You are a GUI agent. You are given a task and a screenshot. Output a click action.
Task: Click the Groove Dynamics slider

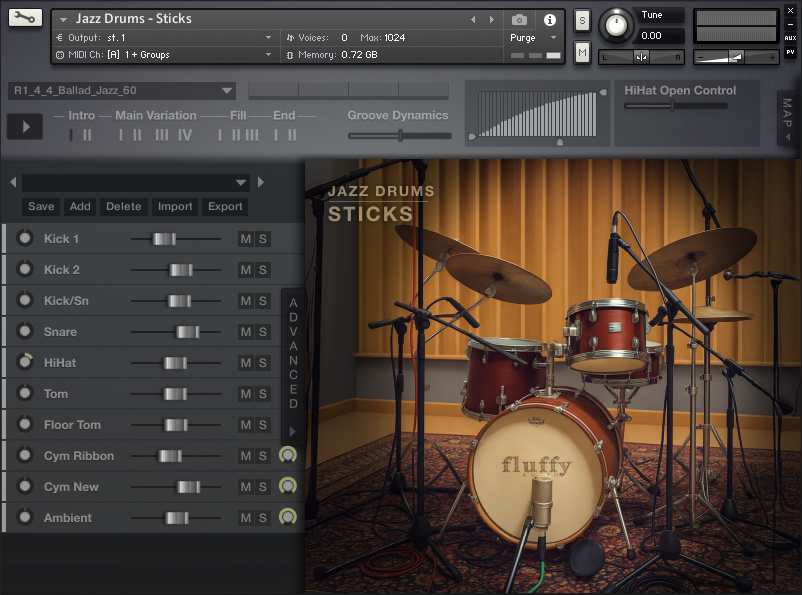coord(400,135)
